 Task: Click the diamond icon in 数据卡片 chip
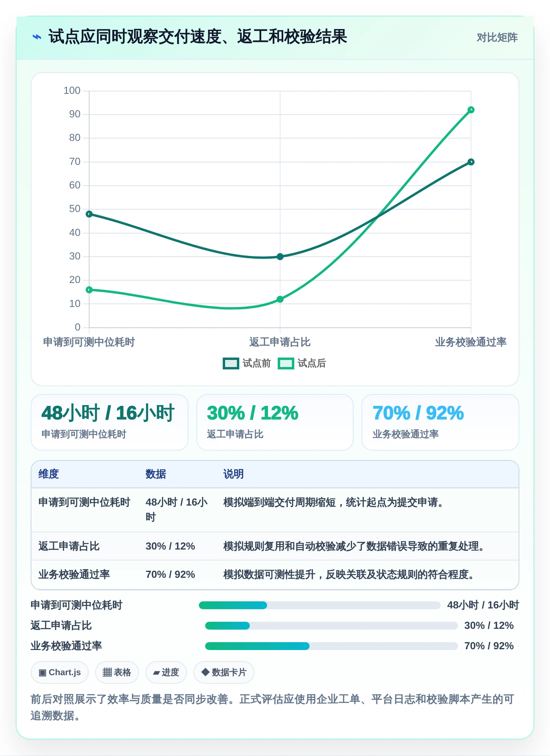coord(205,672)
